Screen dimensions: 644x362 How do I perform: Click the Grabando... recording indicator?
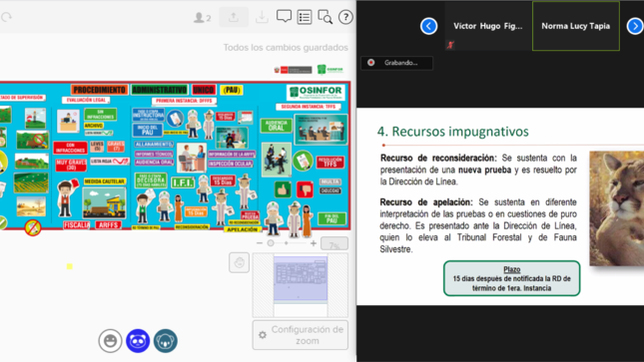click(x=396, y=63)
